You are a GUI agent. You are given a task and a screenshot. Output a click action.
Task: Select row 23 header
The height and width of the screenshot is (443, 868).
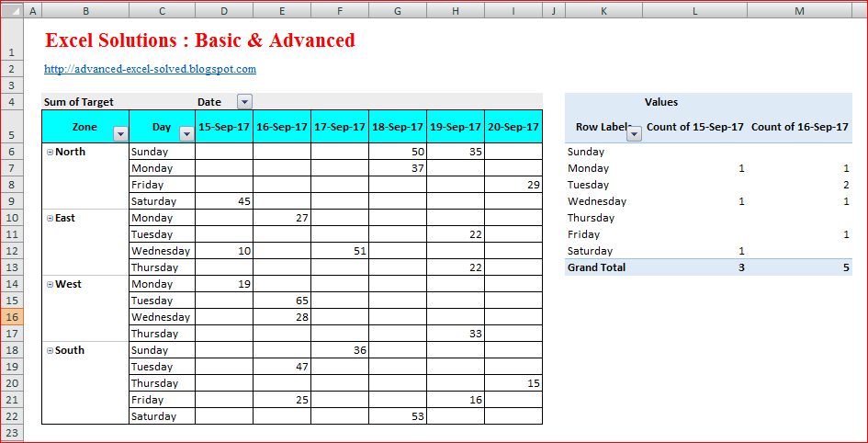point(12,433)
